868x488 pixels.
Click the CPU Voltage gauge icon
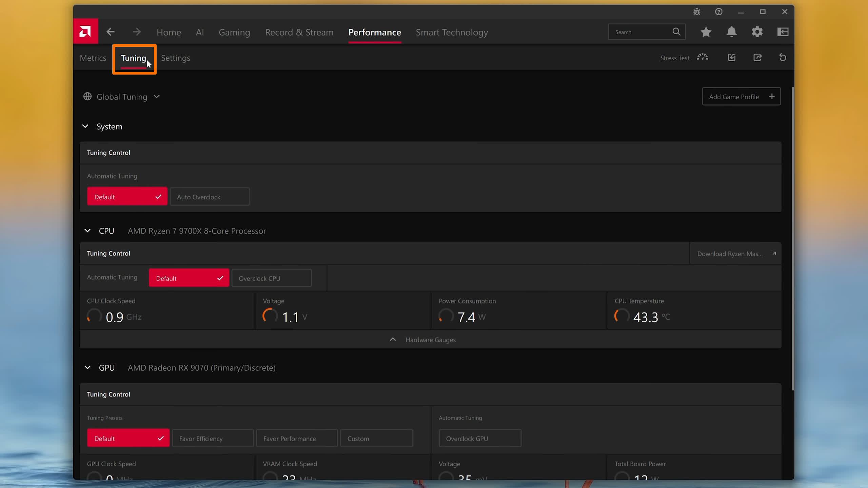(270, 316)
